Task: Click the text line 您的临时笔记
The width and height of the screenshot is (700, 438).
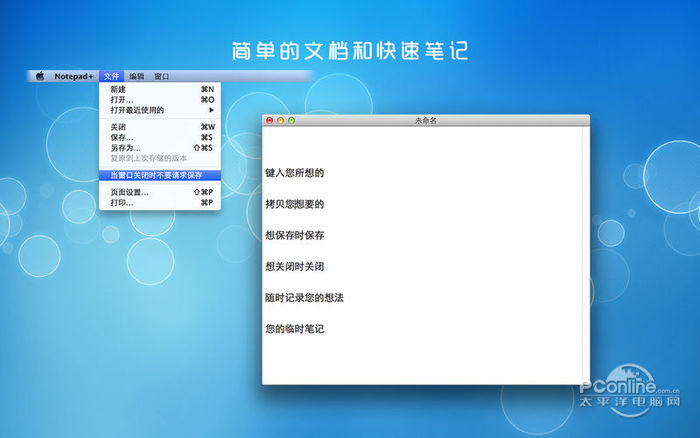Action: click(295, 329)
